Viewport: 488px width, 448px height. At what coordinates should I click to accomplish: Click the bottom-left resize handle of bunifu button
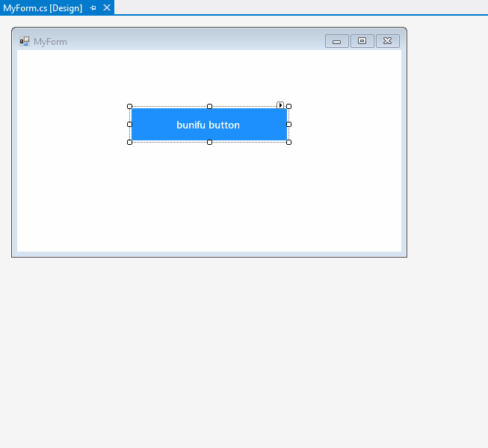click(x=129, y=142)
